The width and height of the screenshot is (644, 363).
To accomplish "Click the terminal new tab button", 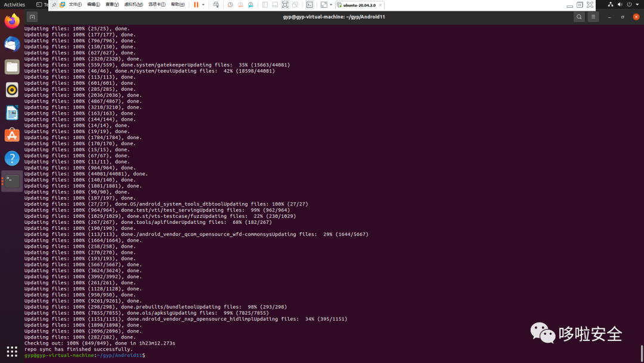I will (x=32, y=17).
